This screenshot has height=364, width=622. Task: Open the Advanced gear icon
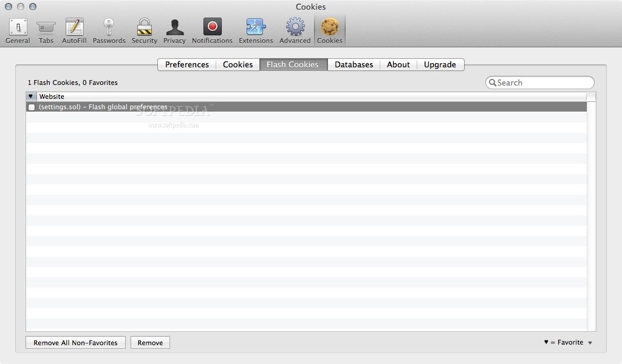click(295, 27)
